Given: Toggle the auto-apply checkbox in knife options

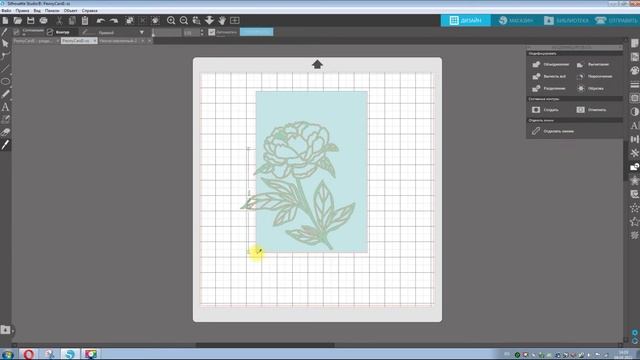Looking at the screenshot, I should [x=211, y=32].
